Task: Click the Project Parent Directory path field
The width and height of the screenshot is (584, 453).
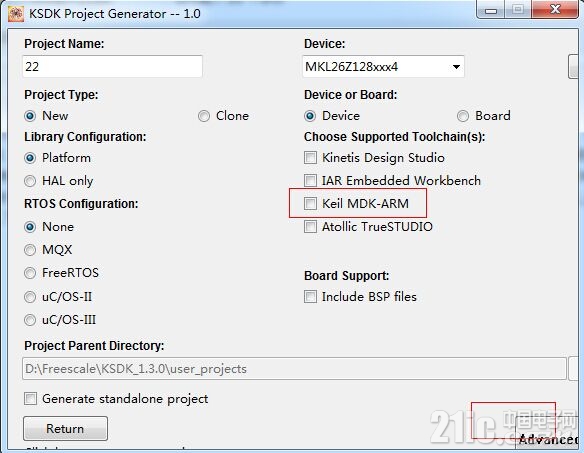Action: tap(294, 369)
